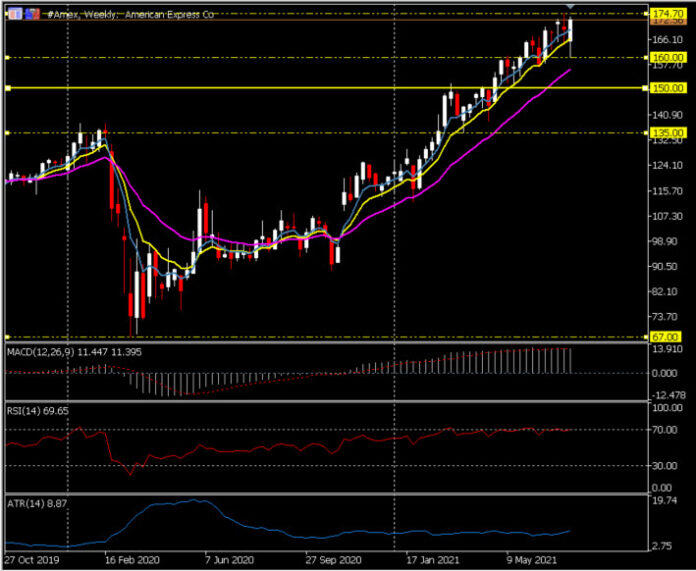Select the 67.00 dashed line's right handle
Screen dimensions: 696x571
(646, 337)
